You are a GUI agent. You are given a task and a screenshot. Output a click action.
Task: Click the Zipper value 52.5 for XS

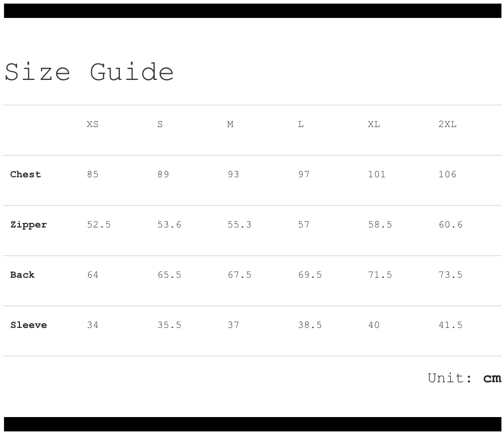click(99, 224)
